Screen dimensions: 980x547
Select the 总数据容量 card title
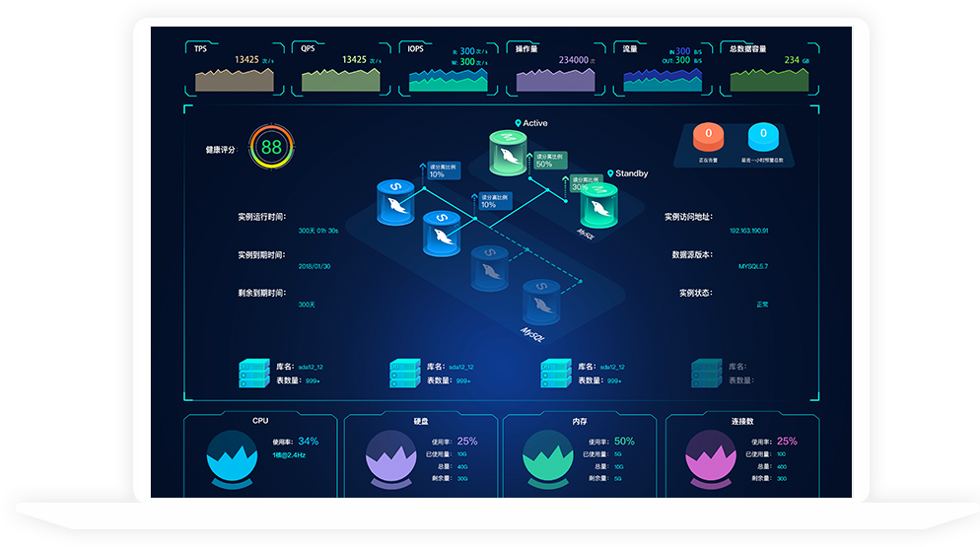(x=747, y=48)
